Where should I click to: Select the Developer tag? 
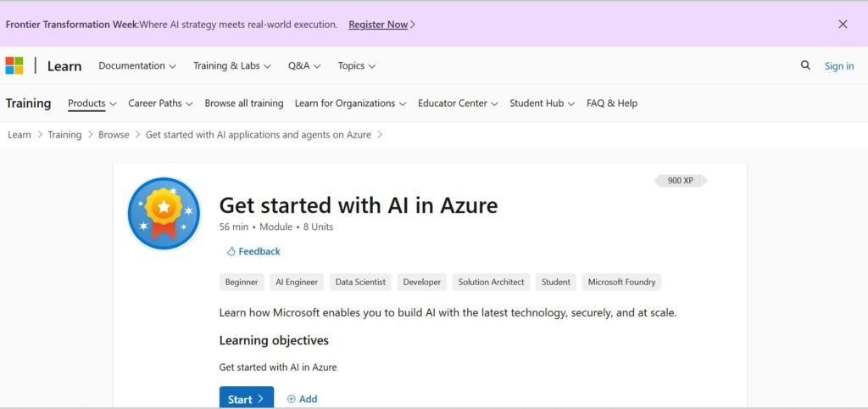pyautogui.click(x=422, y=282)
